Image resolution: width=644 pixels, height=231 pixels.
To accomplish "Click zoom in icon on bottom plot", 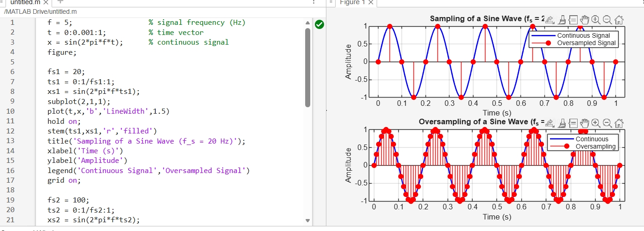I will point(596,123).
